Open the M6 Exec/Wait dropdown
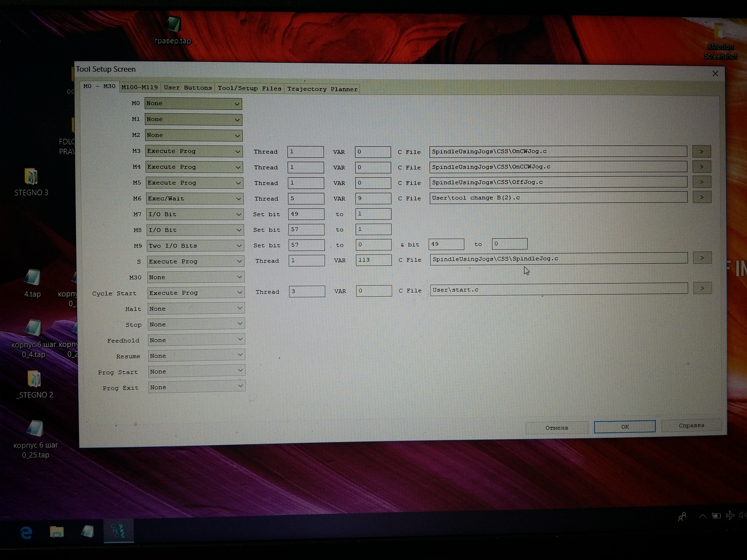 pos(239,199)
